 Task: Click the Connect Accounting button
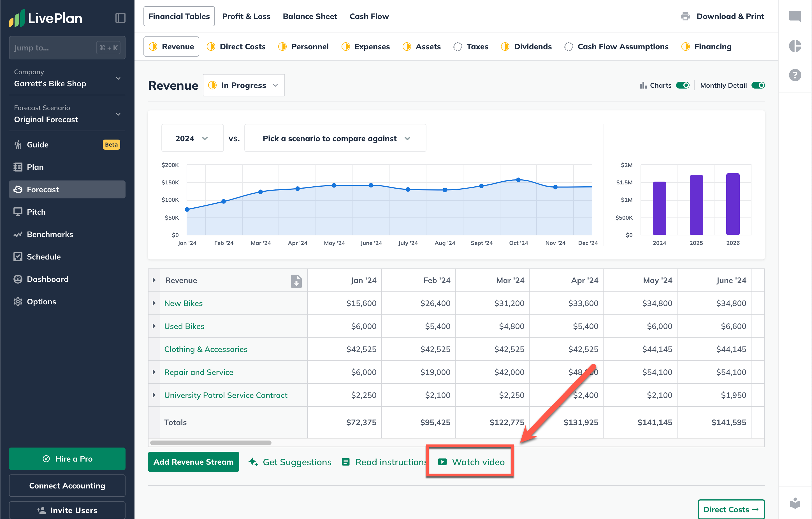(x=67, y=486)
